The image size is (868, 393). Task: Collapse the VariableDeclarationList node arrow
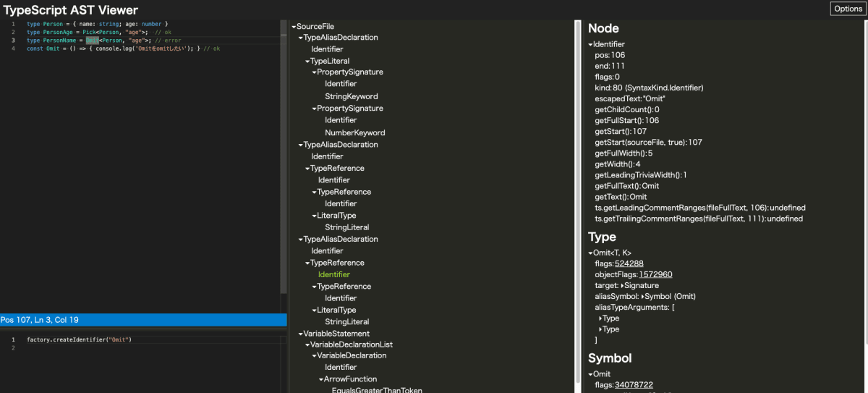pyautogui.click(x=307, y=345)
